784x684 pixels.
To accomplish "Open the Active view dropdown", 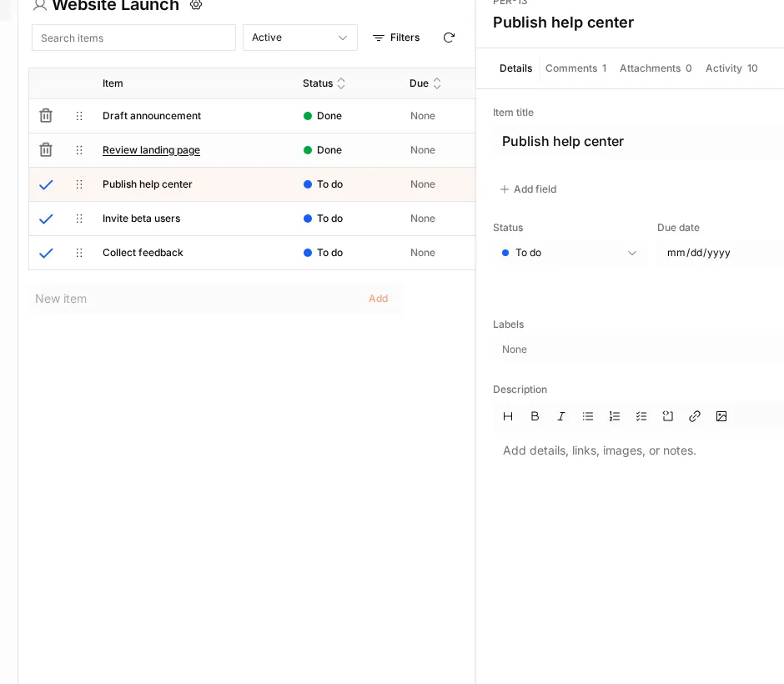I will [x=300, y=38].
